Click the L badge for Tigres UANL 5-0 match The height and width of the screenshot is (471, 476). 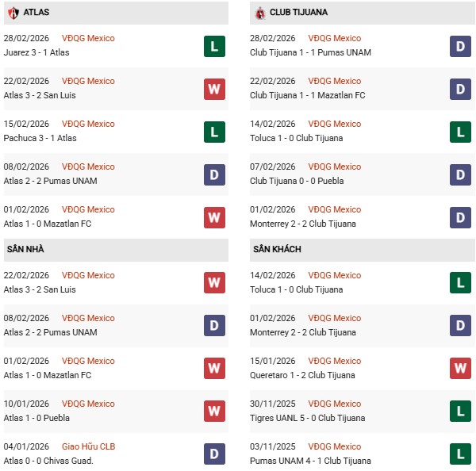point(460,412)
